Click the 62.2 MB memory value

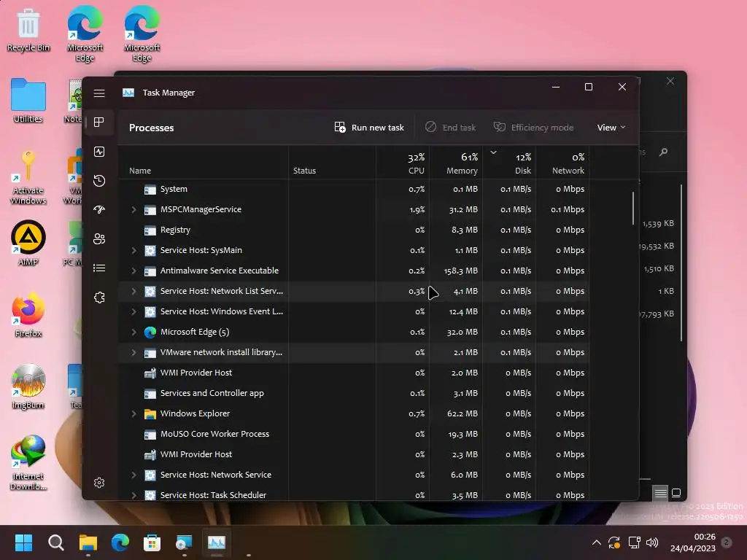tap(462, 413)
